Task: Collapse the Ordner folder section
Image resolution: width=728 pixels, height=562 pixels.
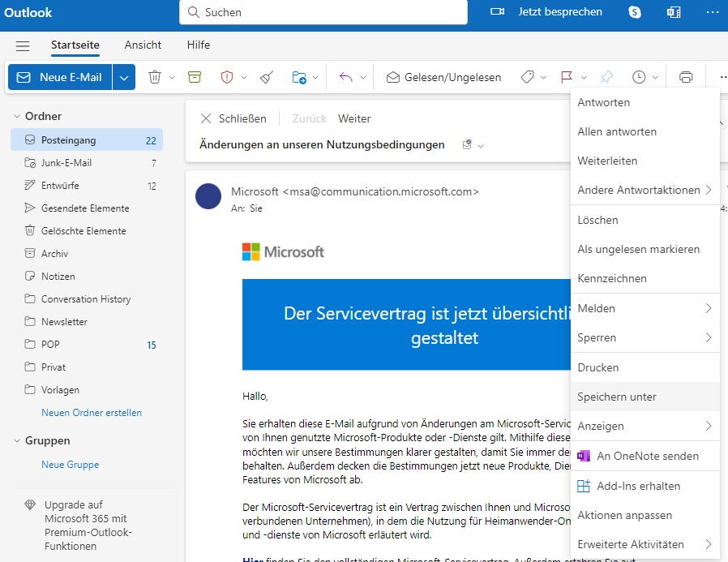Action: [x=17, y=116]
